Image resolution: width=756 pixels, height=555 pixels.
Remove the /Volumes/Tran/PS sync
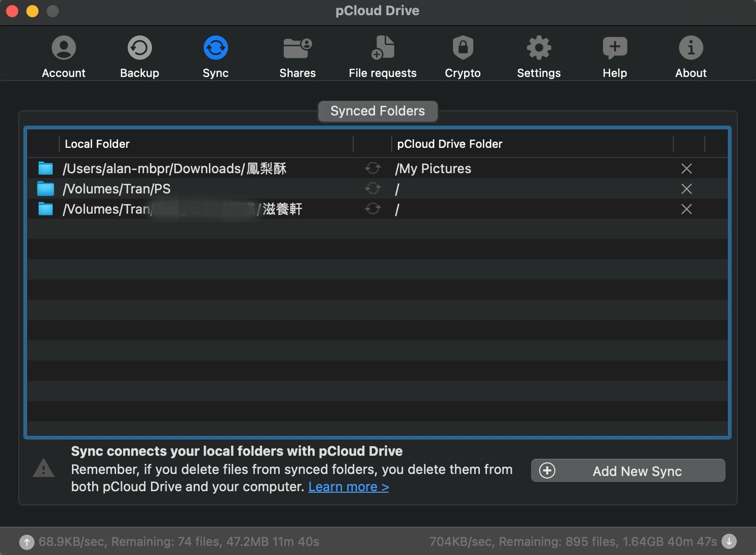pyautogui.click(x=687, y=189)
